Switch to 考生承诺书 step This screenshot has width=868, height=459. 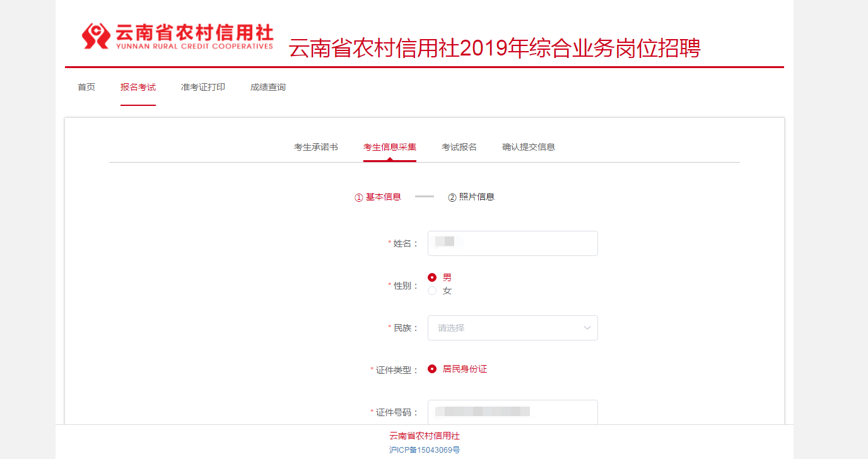click(x=316, y=148)
